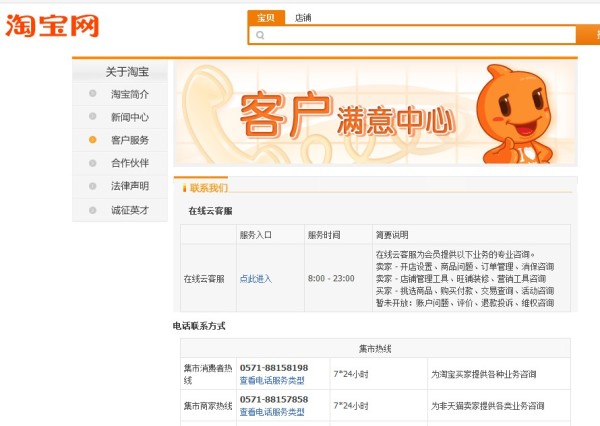
Task: Click the 服务时间 column header
Action: [324, 235]
